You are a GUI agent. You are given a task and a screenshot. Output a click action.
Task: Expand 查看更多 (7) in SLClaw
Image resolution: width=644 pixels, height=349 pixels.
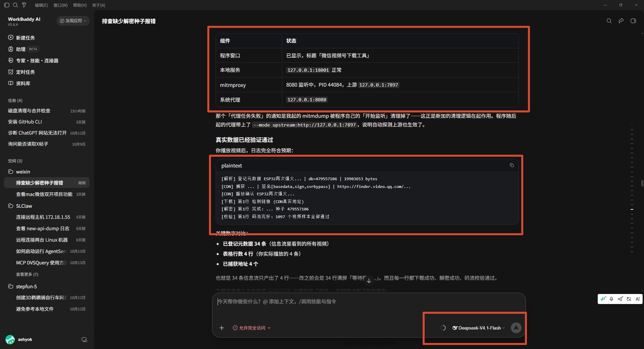27,274
